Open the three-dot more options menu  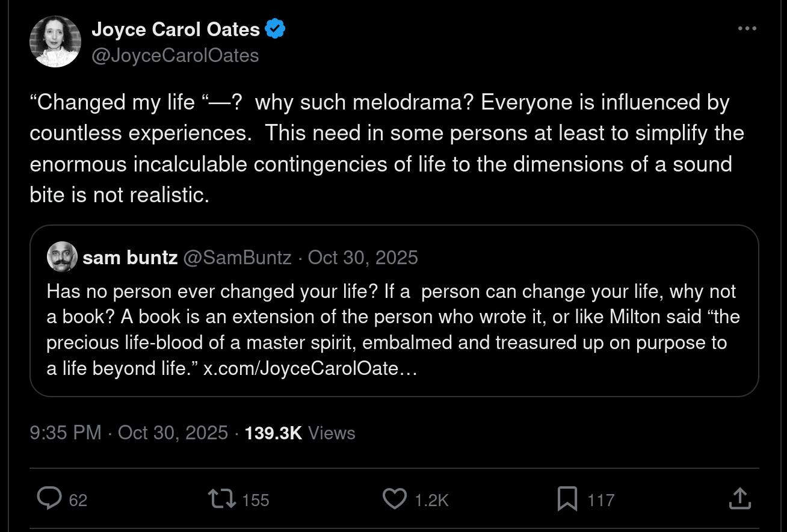pyautogui.click(x=747, y=28)
